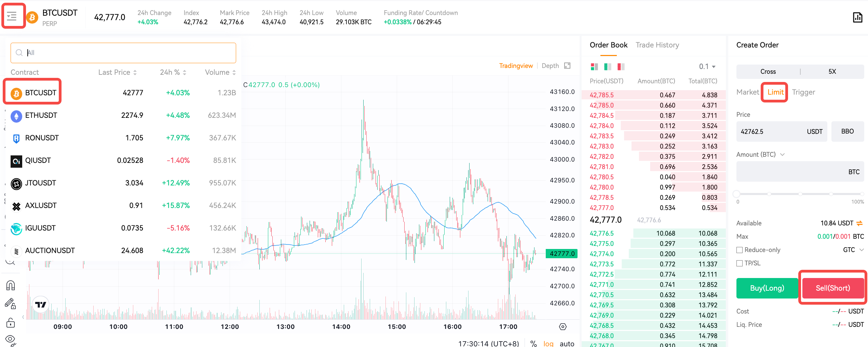Click the hamburger contract list menu icon
Image resolution: width=868 pixels, height=347 pixels.
(12, 16)
